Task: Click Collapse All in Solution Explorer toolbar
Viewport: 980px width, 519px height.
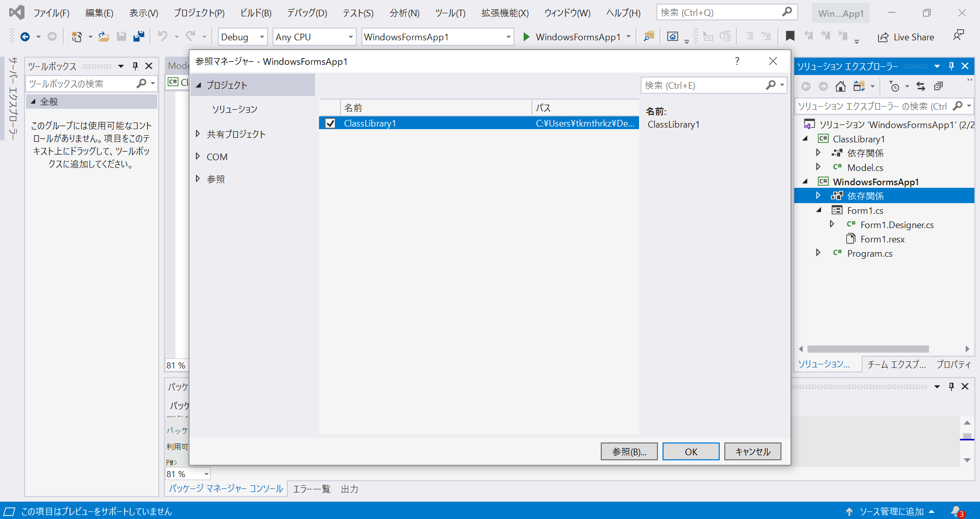Action: click(939, 86)
